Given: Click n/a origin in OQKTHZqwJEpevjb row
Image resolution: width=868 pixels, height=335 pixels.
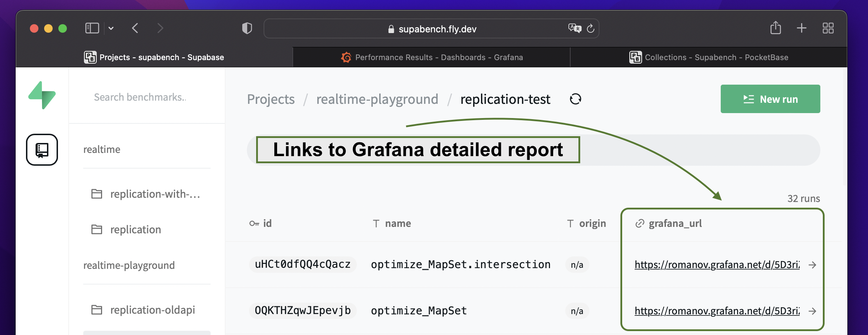Looking at the screenshot, I should click(x=577, y=311).
